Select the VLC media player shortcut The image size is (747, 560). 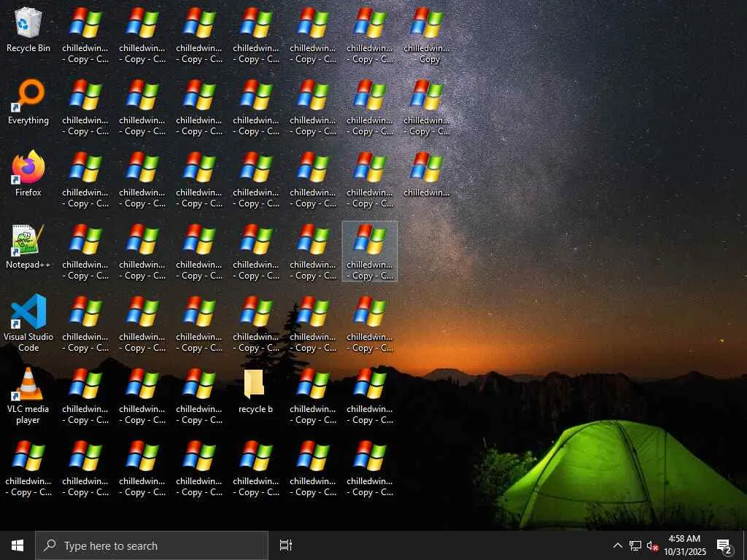point(28,396)
